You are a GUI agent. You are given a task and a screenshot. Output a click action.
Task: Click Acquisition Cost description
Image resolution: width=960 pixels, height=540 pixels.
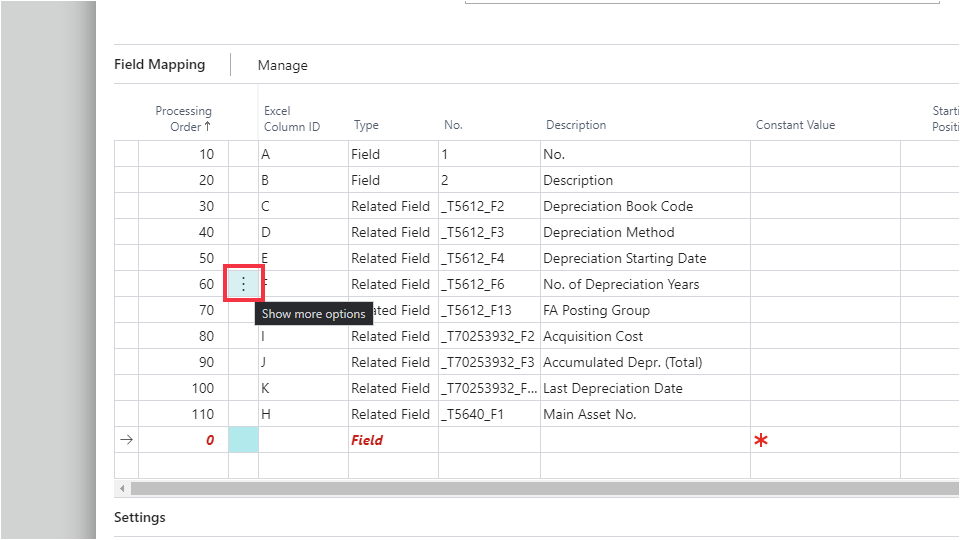tap(645, 336)
